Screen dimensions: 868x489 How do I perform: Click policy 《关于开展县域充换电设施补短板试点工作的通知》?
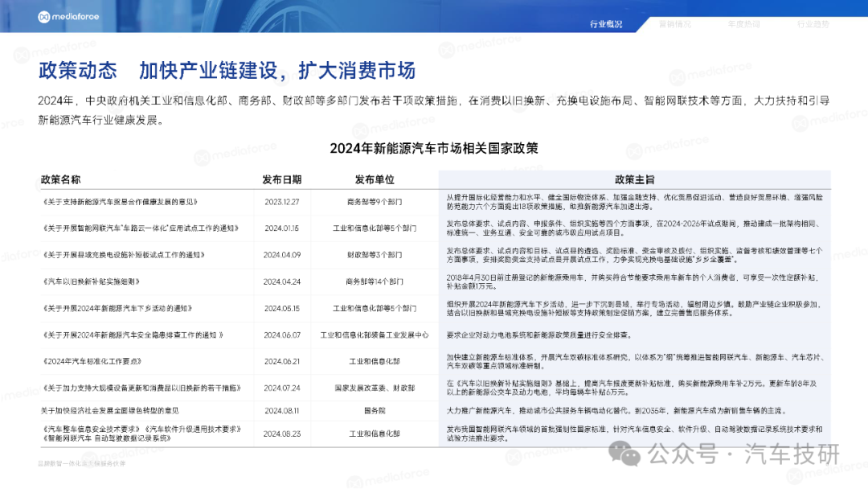click(x=124, y=255)
